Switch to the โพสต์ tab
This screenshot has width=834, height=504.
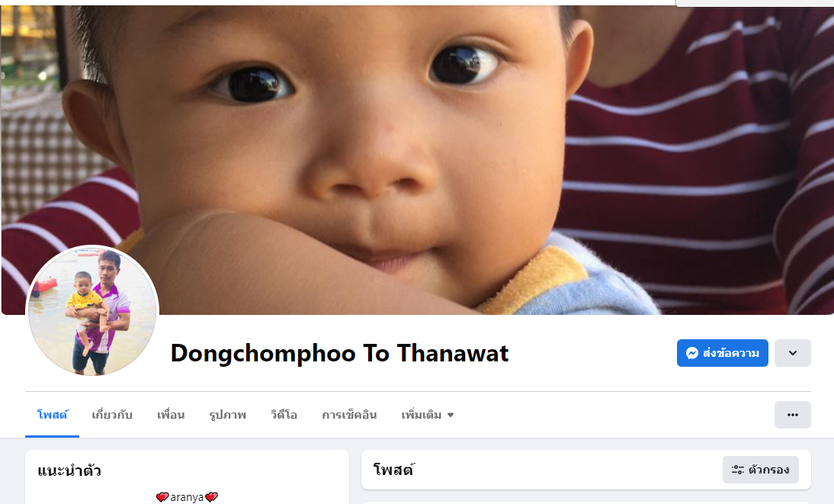(x=52, y=415)
